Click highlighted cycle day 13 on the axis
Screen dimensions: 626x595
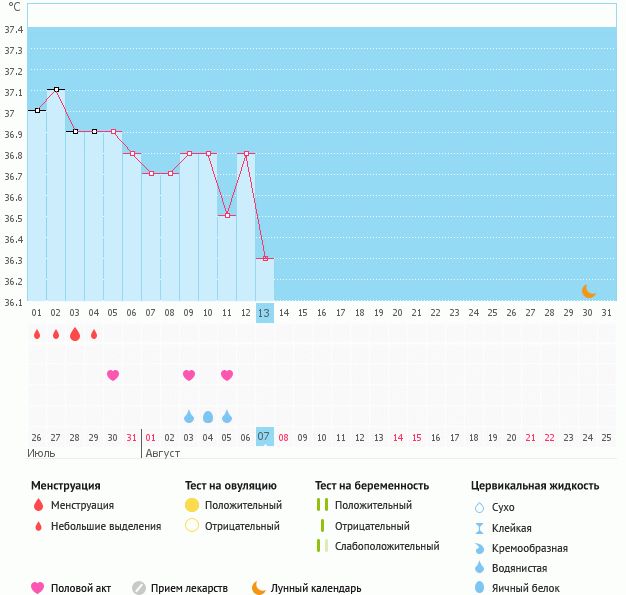pyautogui.click(x=264, y=313)
